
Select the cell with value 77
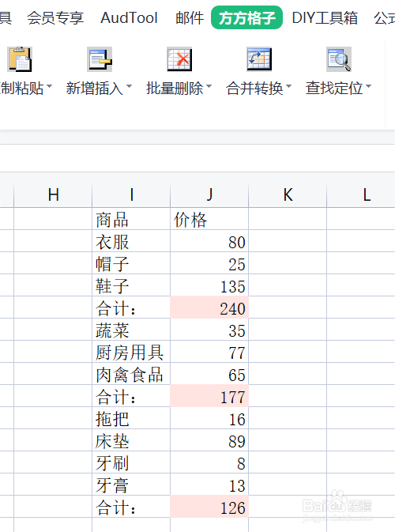coord(209,352)
